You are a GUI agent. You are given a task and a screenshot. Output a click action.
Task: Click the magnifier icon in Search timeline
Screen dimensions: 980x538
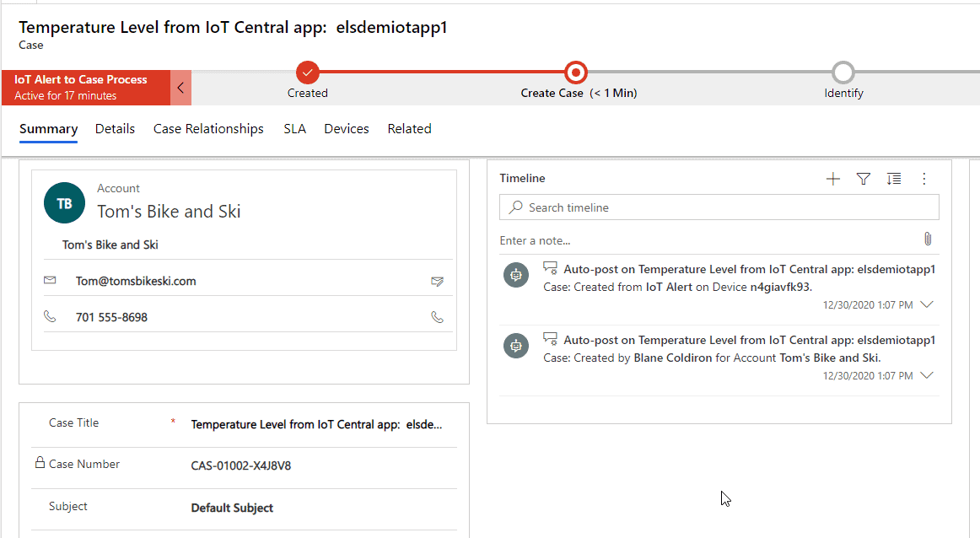[515, 207]
